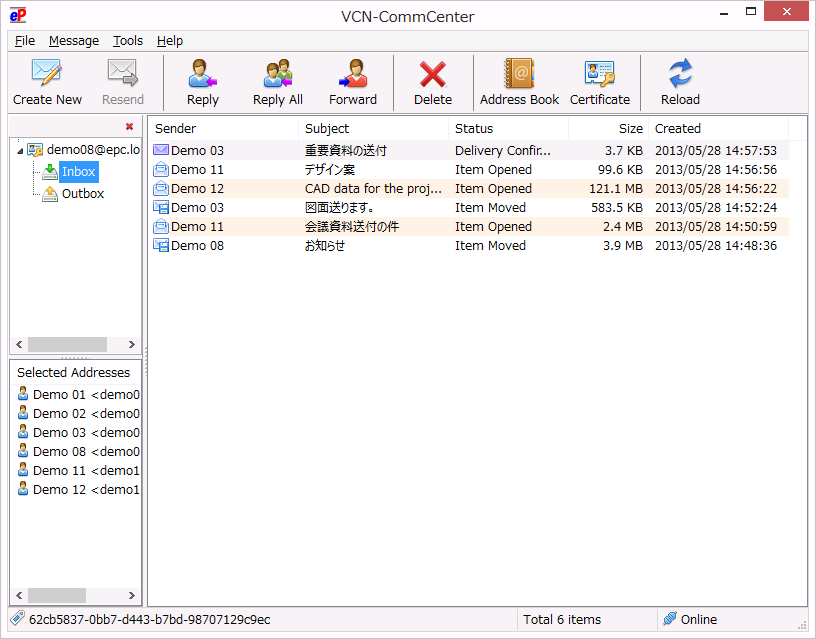The image size is (816, 639).
Task: Click size 121.1 MB cell
Action: [x=616, y=188]
